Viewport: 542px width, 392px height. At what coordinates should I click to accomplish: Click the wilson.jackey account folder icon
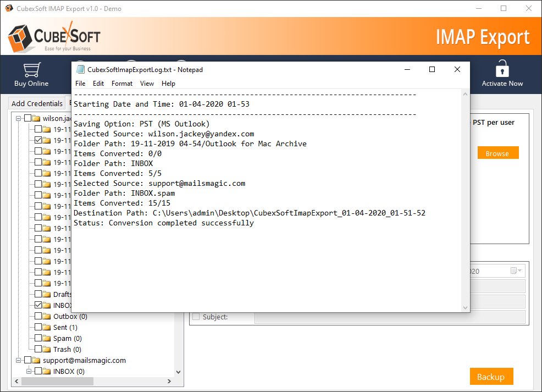click(x=36, y=119)
